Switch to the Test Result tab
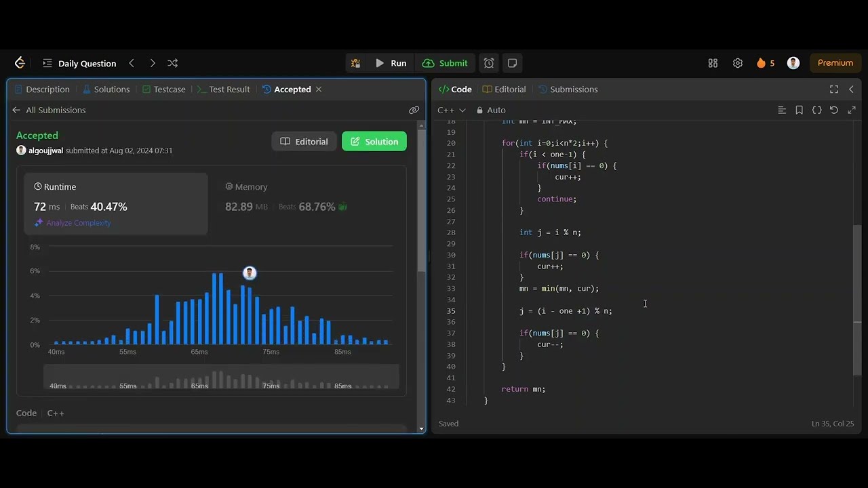 (x=223, y=89)
